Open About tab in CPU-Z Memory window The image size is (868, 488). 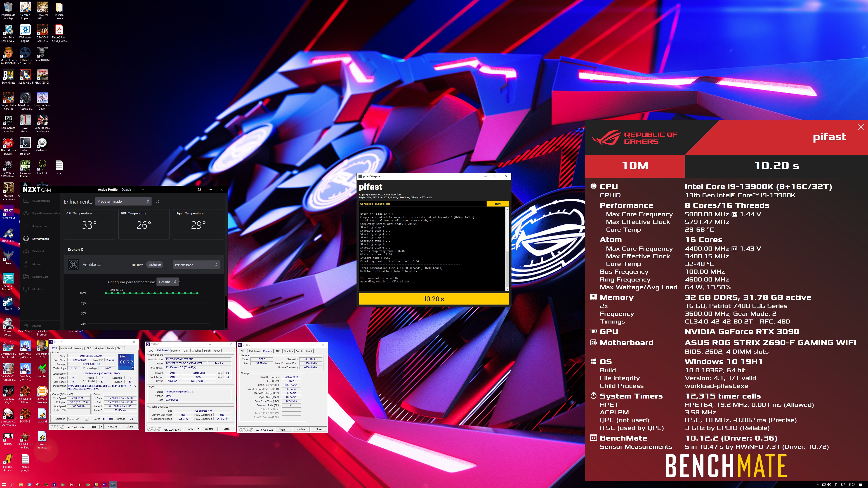click(x=309, y=351)
